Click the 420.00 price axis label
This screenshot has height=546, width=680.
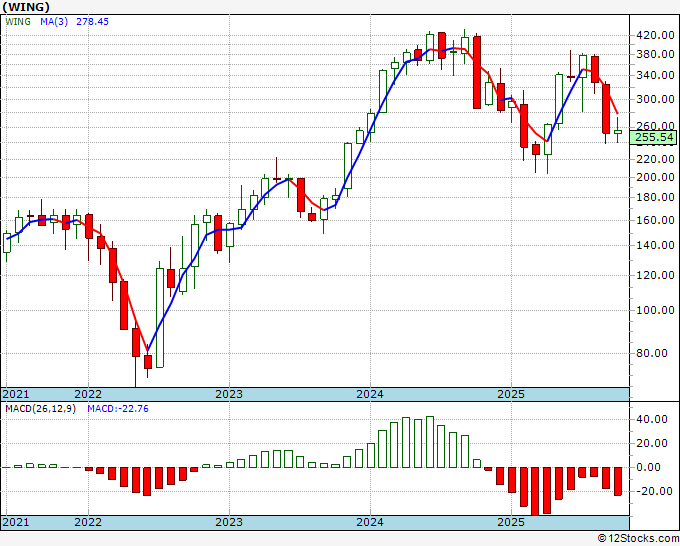pos(654,35)
